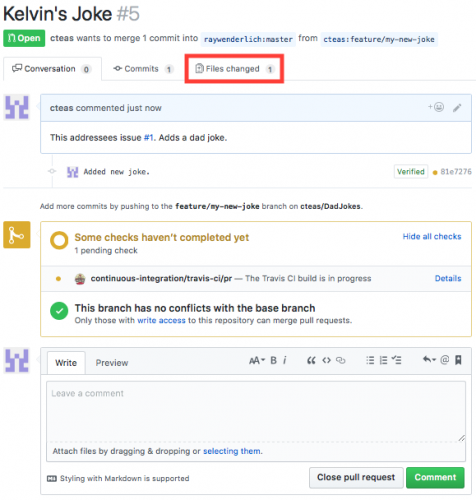The width and height of the screenshot is (476, 500).
Task: Insert code formatting
Action: 326,360
